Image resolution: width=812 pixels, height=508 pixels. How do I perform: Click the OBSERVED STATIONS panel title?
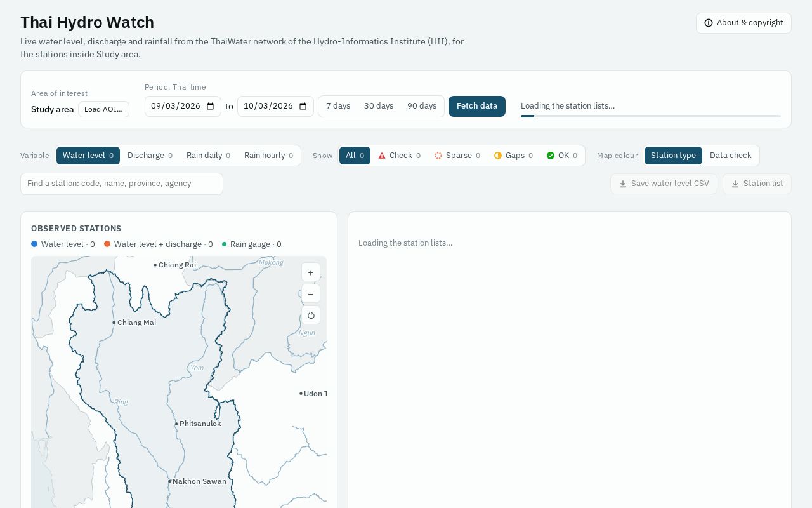[76, 229]
